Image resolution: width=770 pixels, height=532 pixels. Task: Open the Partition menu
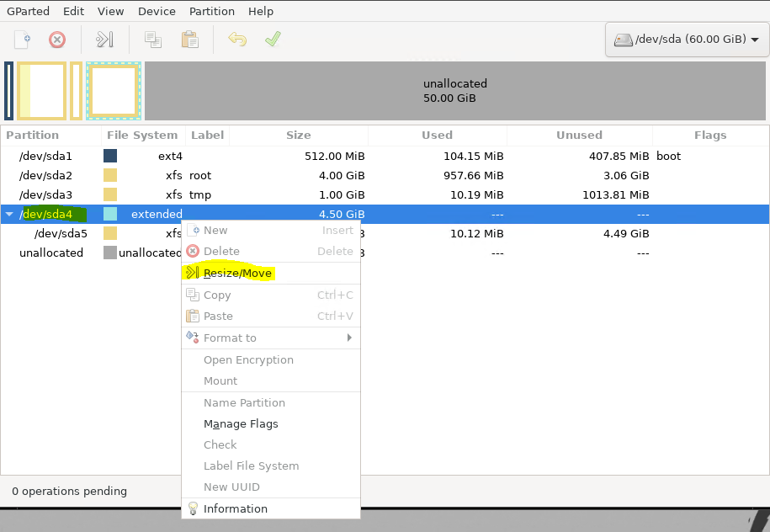coord(212,11)
